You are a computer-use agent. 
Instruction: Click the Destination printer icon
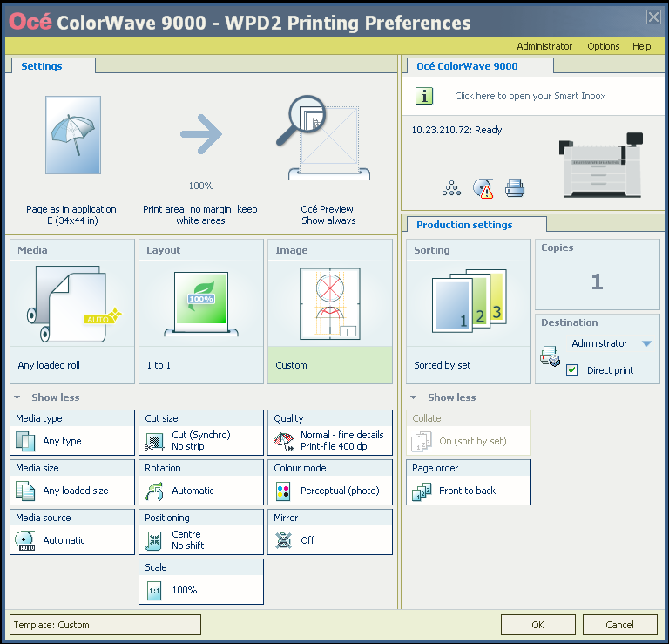(550, 356)
